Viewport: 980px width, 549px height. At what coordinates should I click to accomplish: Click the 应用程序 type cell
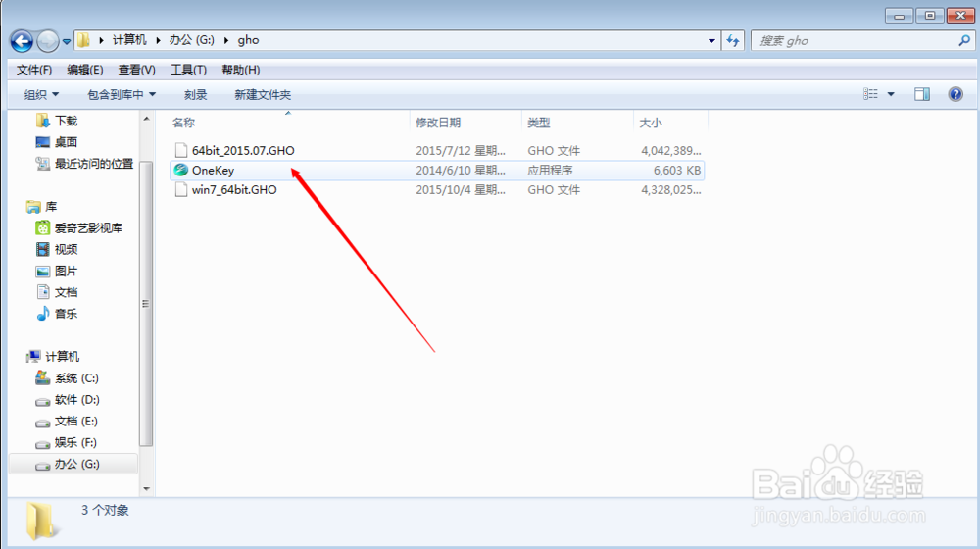[x=550, y=170]
